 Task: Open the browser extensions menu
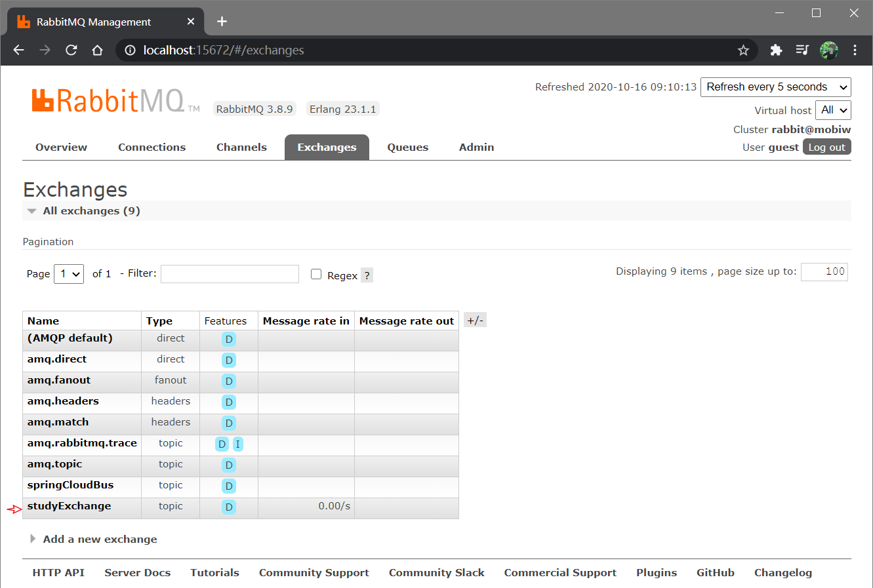point(776,50)
